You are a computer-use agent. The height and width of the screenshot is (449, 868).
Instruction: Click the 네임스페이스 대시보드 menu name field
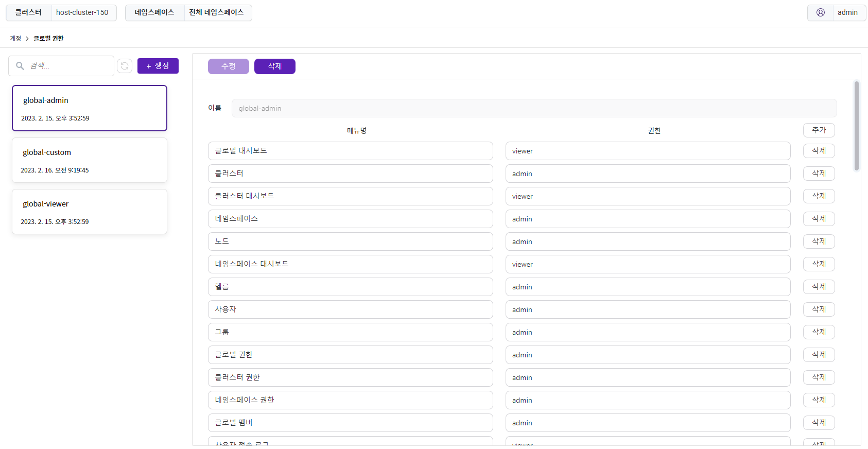(x=351, y=264)
